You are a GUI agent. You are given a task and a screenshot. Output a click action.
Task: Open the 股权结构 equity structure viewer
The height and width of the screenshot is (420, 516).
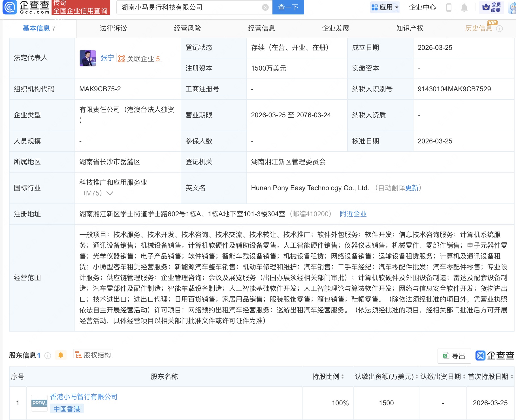(93, 354)
